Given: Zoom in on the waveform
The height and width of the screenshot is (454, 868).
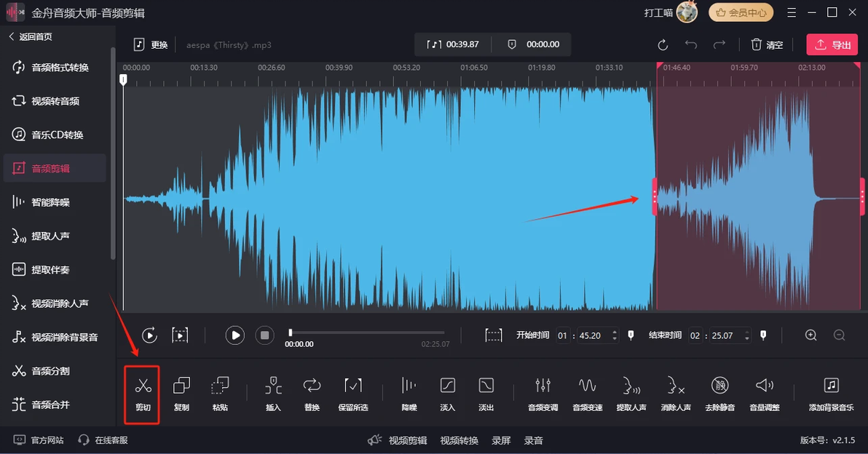Looking at the screenshot, I should 811,335.
